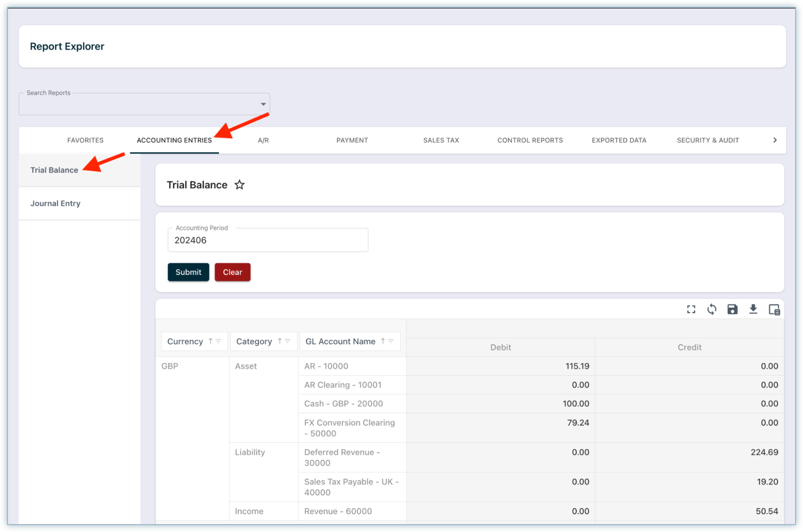The height and width of the screenshot is (532, 803).
Task: Select Journal Entry report in sidebar
Action: click(x=55, y=203)
